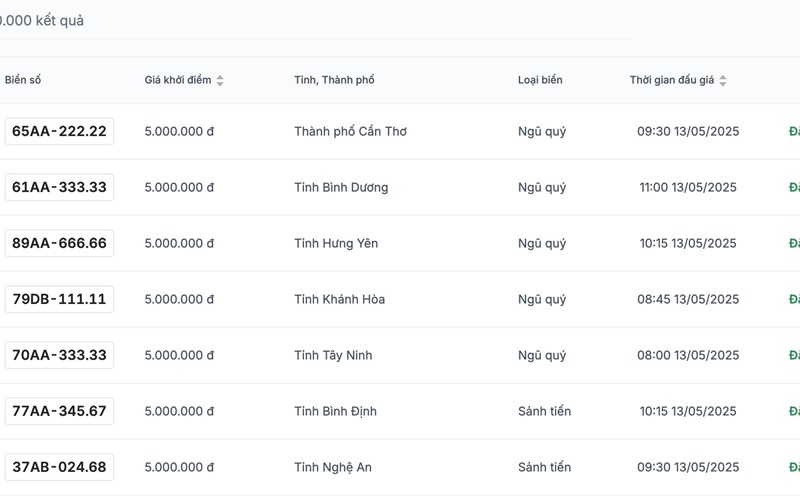Click the Loại biển column header
This screenshot has height=496, width=800.
pyautogui.click(x=540, y=80)
